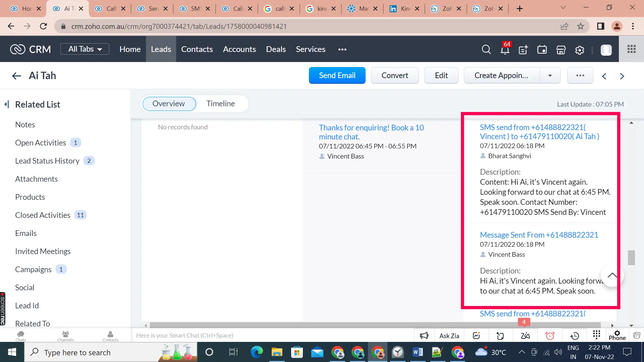Click the Smart Chat input field
The height and width of the screenshot is (362, 644).
[235, 335]
